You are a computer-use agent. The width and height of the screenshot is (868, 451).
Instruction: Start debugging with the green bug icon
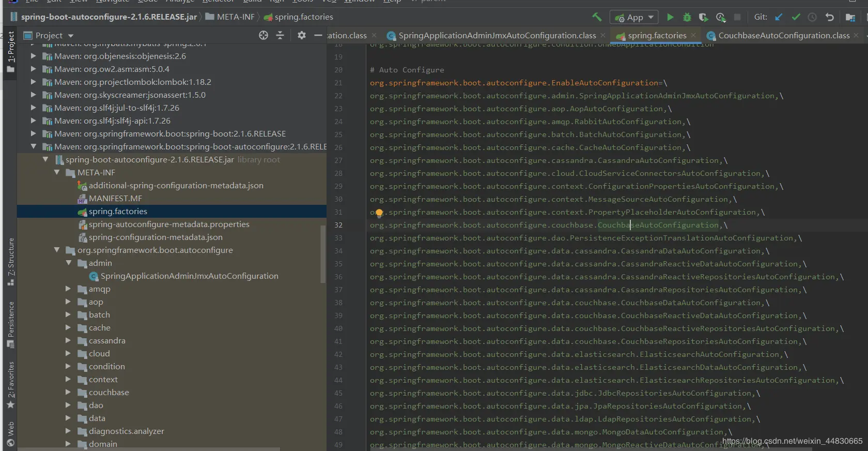(x=687, y=17)
